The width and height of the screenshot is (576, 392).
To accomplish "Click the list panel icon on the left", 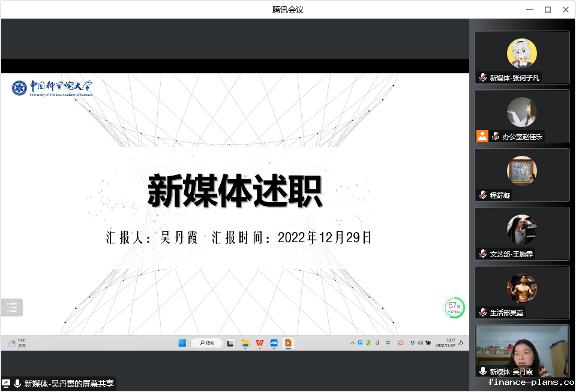I will (x=12, y=307).
